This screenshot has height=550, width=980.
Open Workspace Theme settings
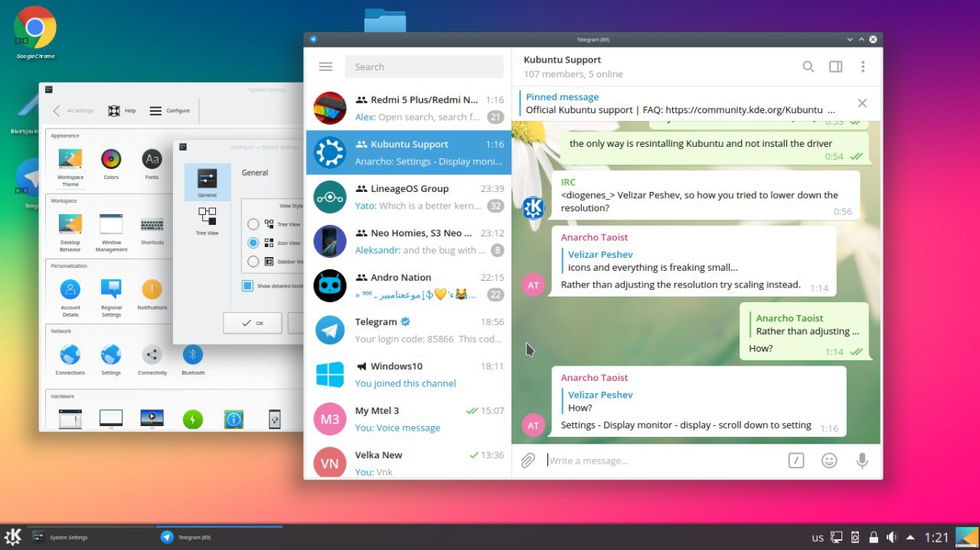[70, 166]
